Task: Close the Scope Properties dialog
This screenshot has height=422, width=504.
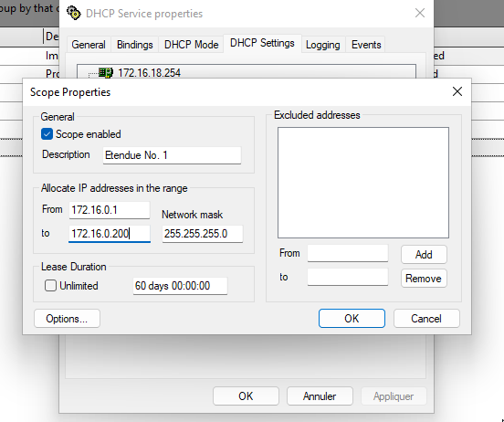Action: (457, 91)
